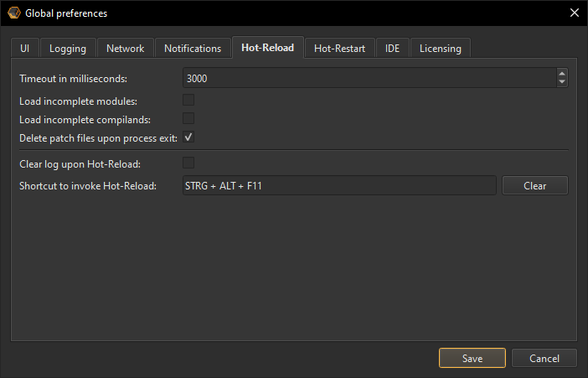Increase timeout with the up arrow
The width and height of the screenshot is (588, 378).
click(x=562, y=74)
